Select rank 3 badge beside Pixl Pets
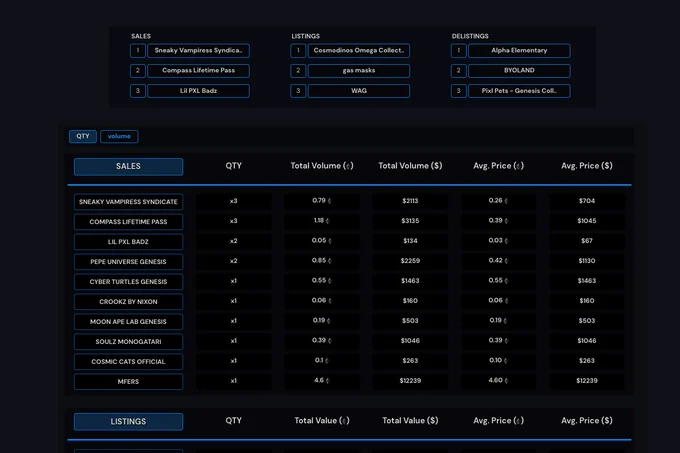The width and height of the screenshot is (680, 453). (458, 91)
